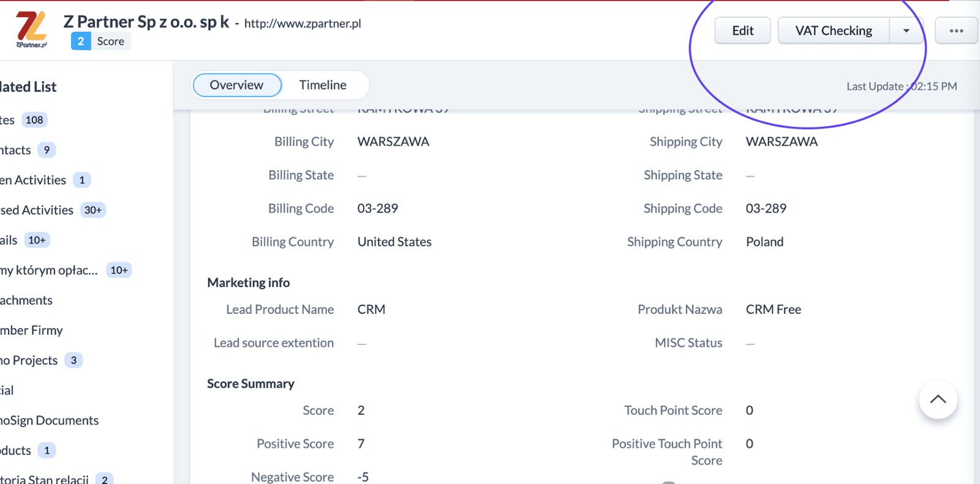Open ZohoSign Documents related list
Screen dimensions: 980x484
tap(49, 420)
